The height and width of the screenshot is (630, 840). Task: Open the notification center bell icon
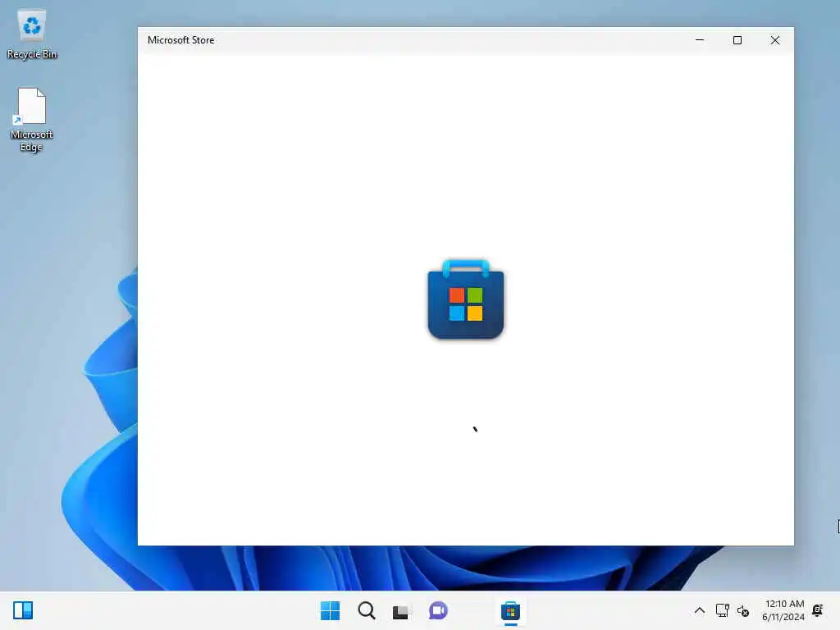pos(818,610)
